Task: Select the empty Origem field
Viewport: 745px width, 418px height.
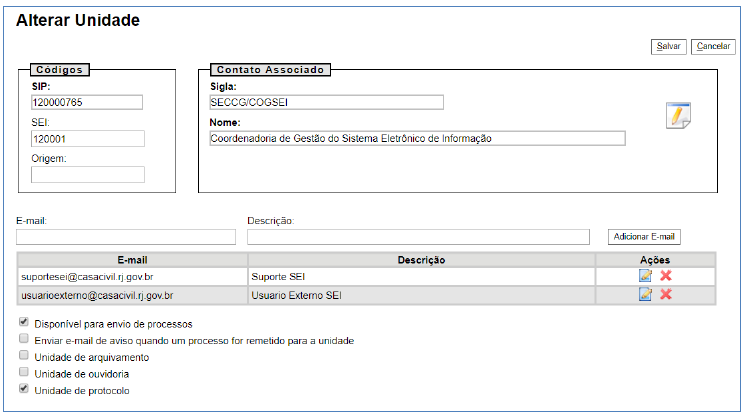Action: (87, 175)
